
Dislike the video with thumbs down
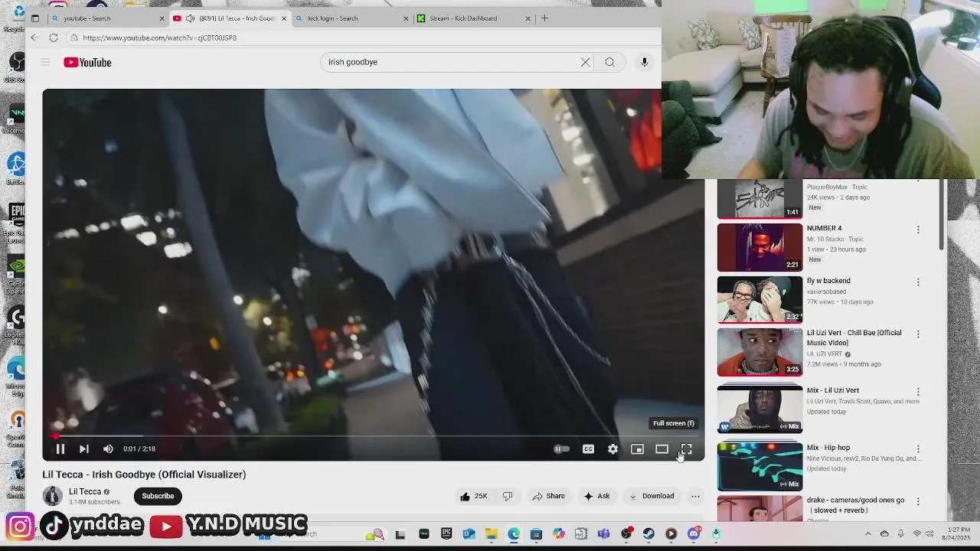[508, 496]
